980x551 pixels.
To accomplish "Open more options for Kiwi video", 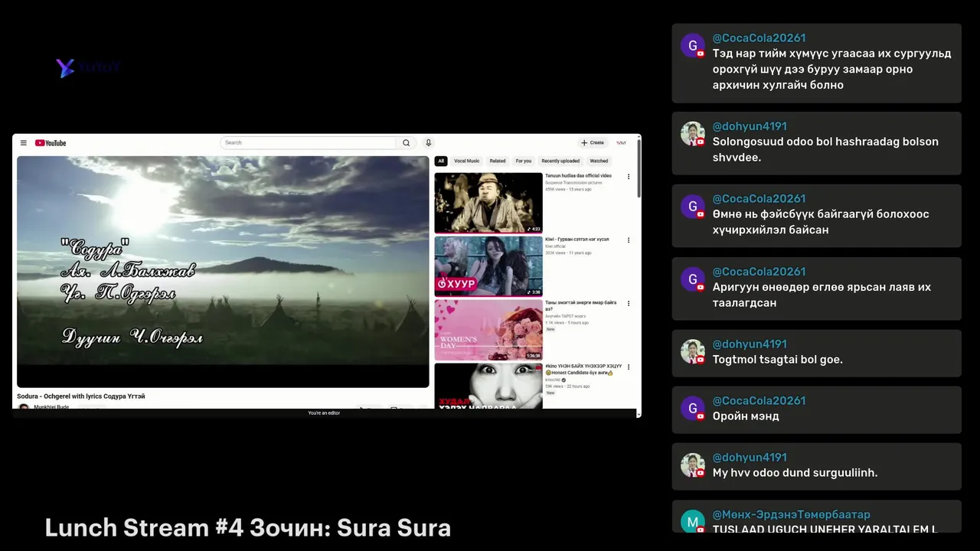I will click(x=629, y=240).
